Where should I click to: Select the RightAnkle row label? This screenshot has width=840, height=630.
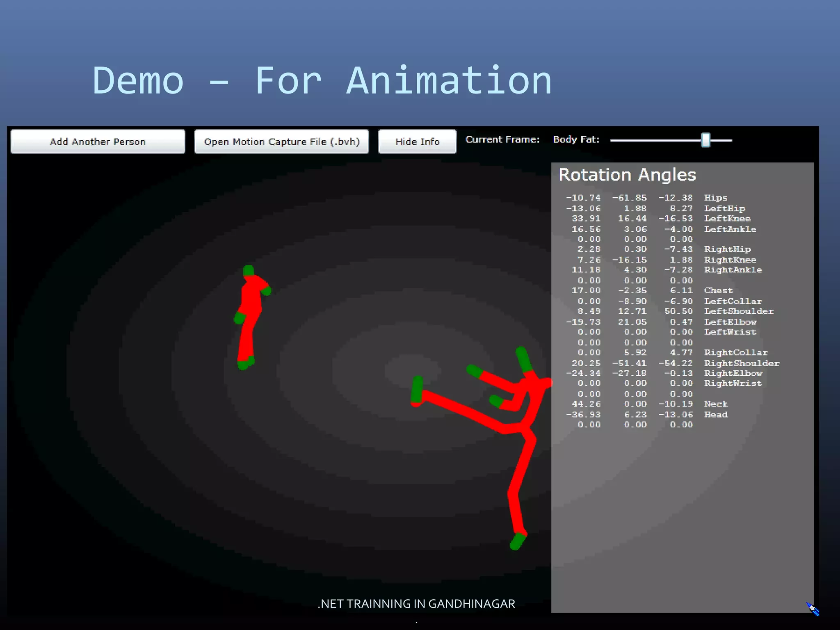pyautogui.click(x=733, y=270)
